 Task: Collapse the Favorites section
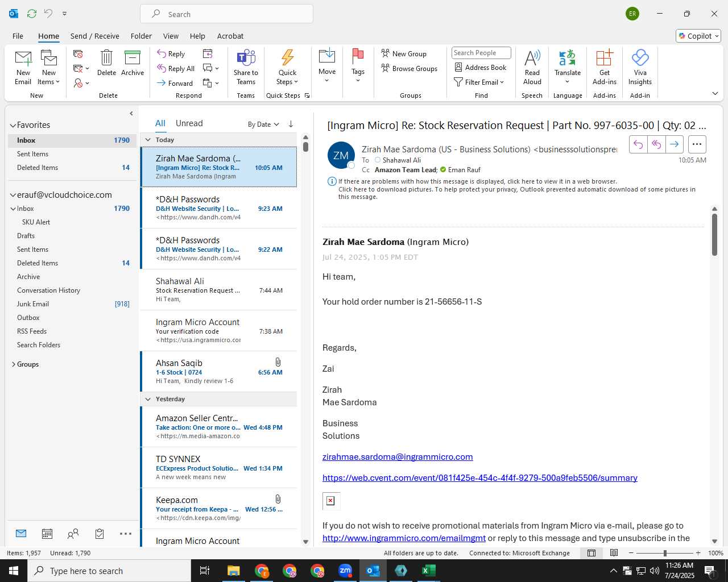[x=13, y=125]
